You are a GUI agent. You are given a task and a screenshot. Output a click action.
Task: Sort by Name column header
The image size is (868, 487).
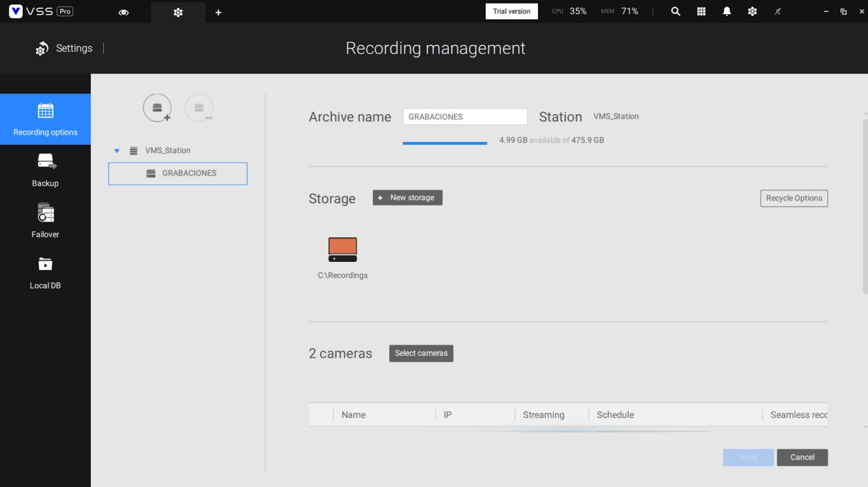(353, 415)
